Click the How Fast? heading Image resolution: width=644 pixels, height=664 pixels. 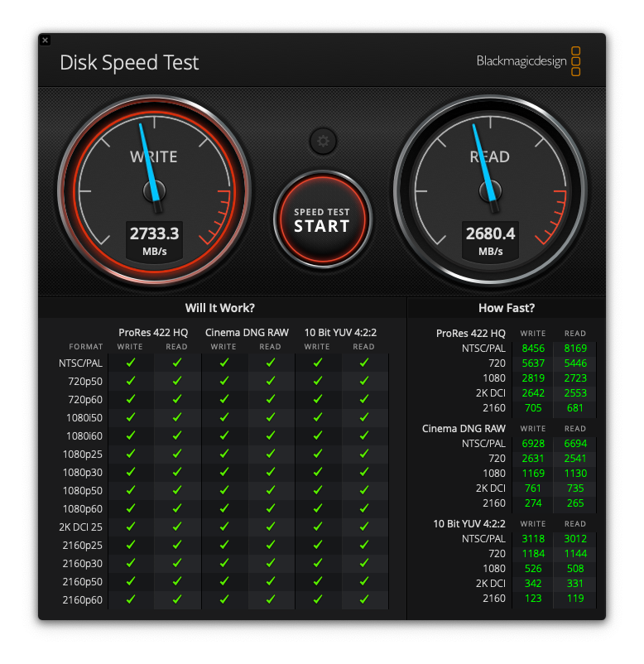tap(507, 308)
